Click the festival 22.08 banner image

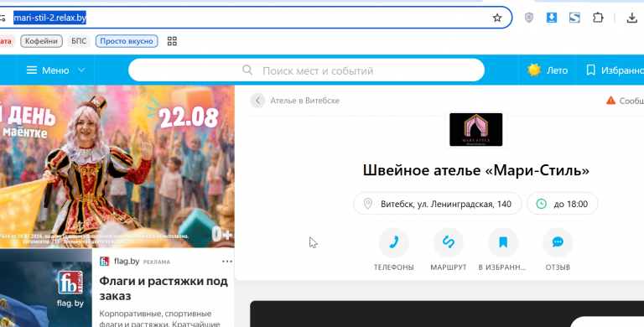[117, 166]
